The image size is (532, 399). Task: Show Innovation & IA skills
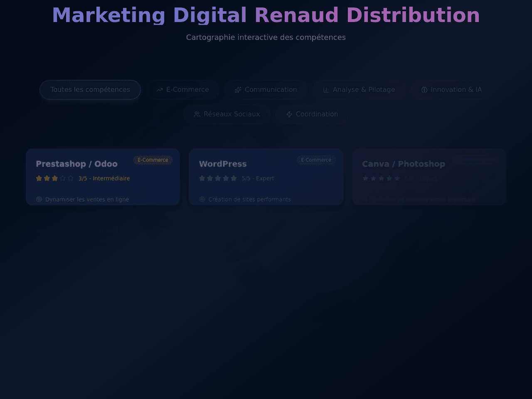[451, 90]
